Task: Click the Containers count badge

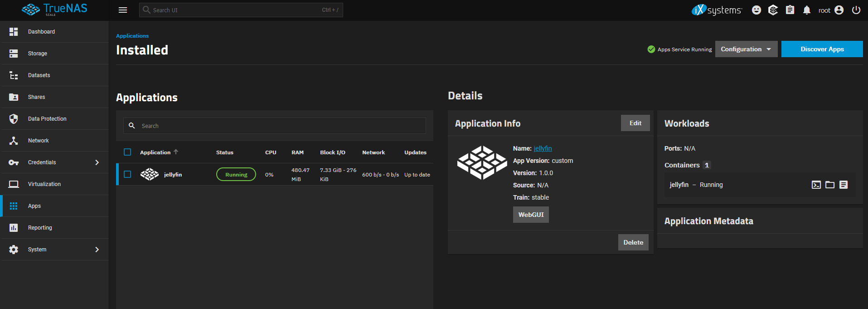Action: click(x=707, y=165)
